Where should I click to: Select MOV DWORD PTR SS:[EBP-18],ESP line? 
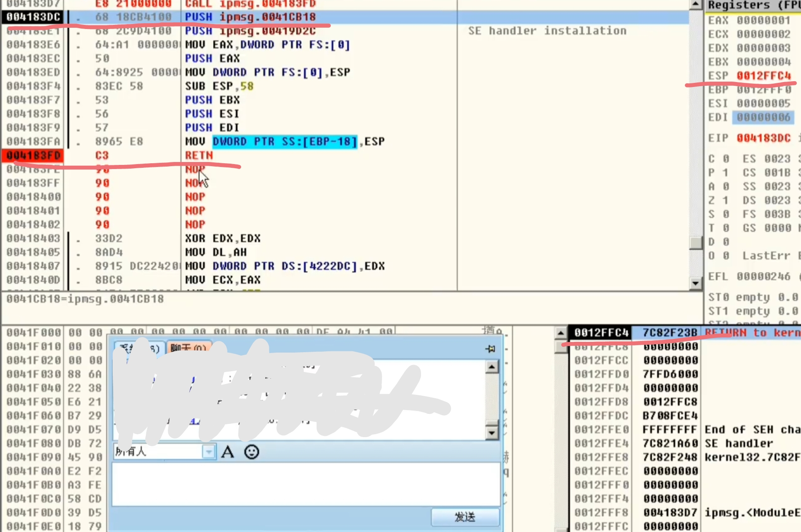(285, 141)
